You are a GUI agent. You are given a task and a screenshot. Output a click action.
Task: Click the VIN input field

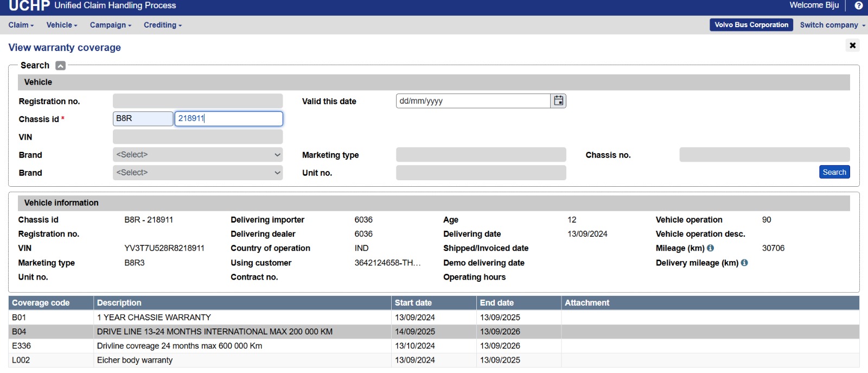[x=197, y=137]
